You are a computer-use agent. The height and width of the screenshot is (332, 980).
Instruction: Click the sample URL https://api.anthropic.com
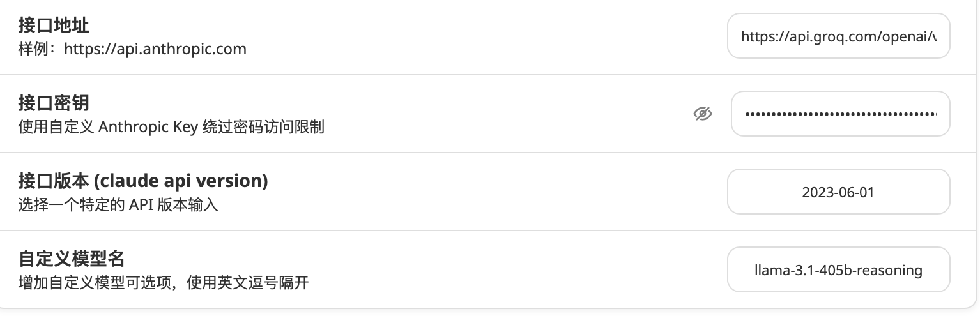[x=155, y=49]
